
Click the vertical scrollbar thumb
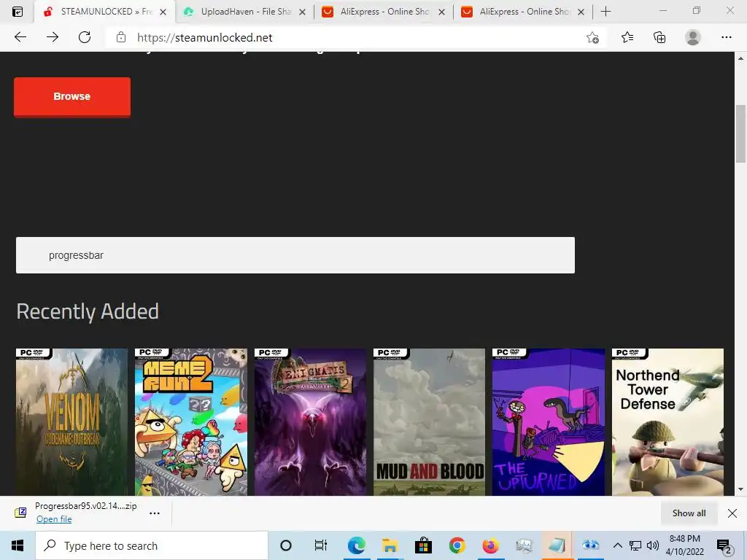coord(741,134)
